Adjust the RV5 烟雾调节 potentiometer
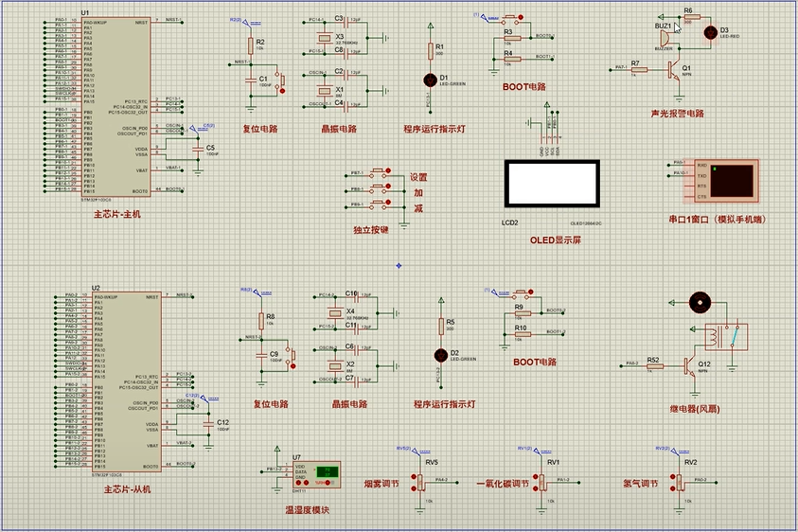Viewport: 798px width, 532px height. (420, 482)
